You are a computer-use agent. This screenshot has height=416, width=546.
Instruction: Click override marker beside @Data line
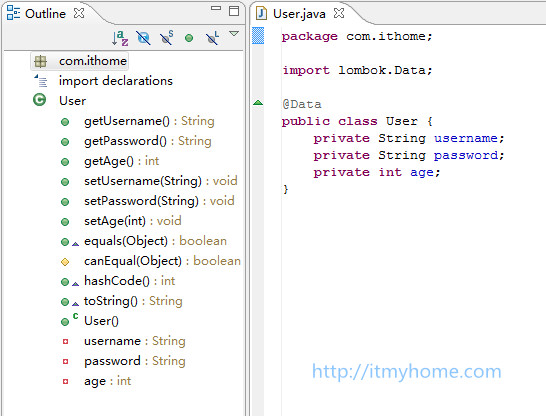(x=258, y=102)
